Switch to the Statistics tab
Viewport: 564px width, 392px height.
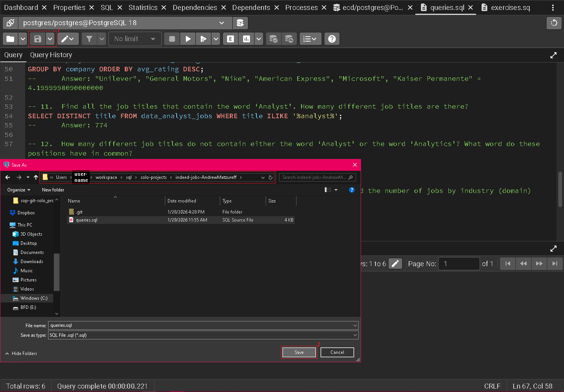pyautogui.click(x=143, y=8)
